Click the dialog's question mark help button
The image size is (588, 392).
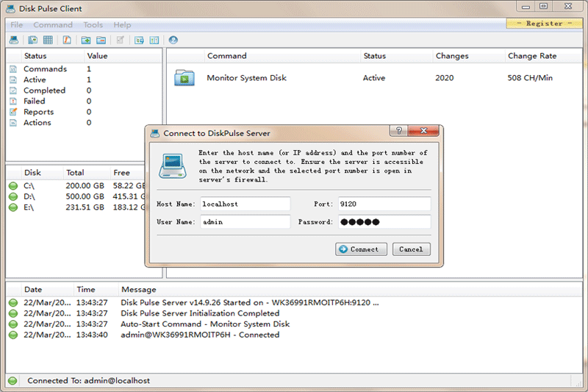click(x=398, y=130)
